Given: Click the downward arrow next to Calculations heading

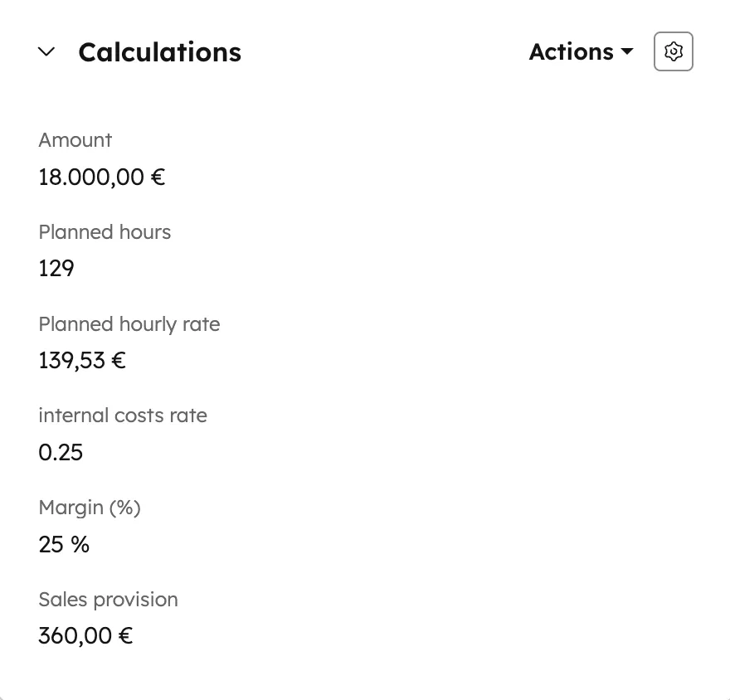Looking at the screenshot, I should 46,51.
